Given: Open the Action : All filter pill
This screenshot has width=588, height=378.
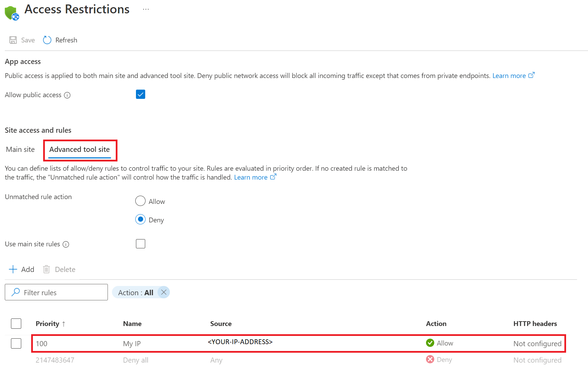Looking at the screenshot, I should click(136, 292).
